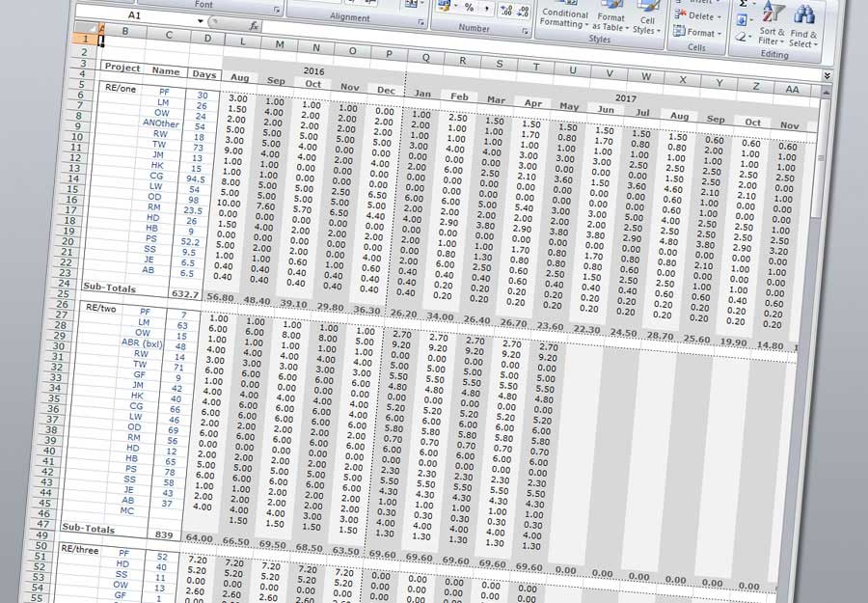The width and height of the screenshot is (868, 603).
Task: Click the 56.80 Aug total cell
Action: click(219, 297)
